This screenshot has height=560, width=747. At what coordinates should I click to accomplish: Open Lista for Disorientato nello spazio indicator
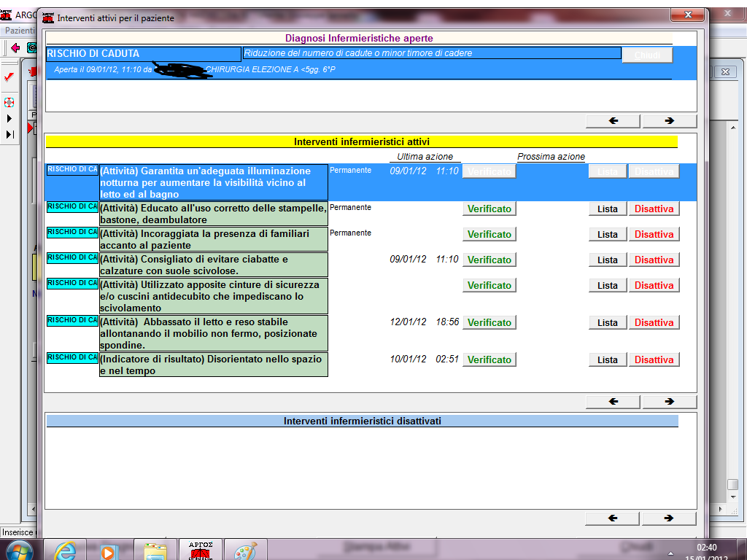(608, 359)
